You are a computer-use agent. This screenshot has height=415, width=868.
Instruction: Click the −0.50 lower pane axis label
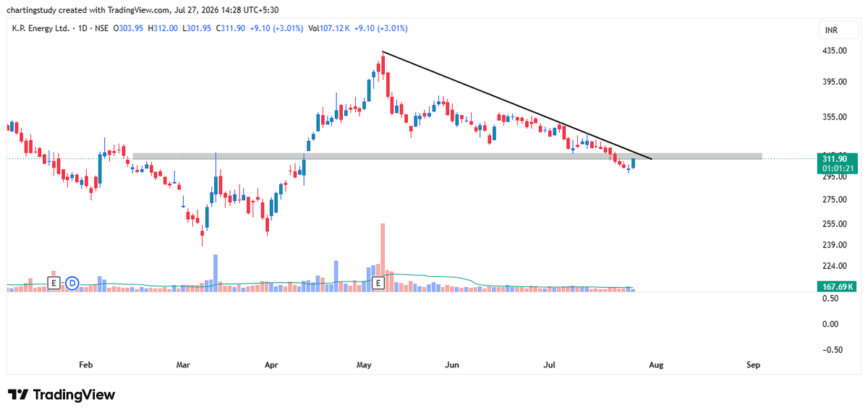point(833,350)
